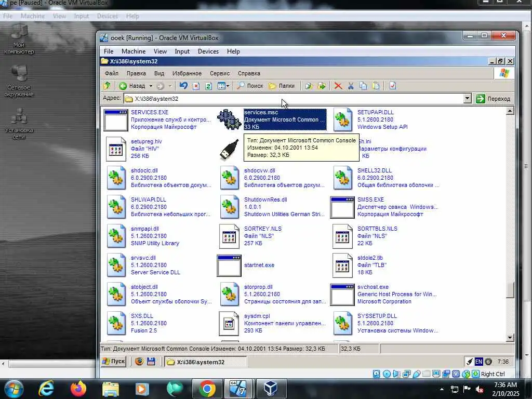The height and width of the screenshot is (399, 532).
Task: Select the SORTKEY.NLS file icon
Action: point(229,236)
